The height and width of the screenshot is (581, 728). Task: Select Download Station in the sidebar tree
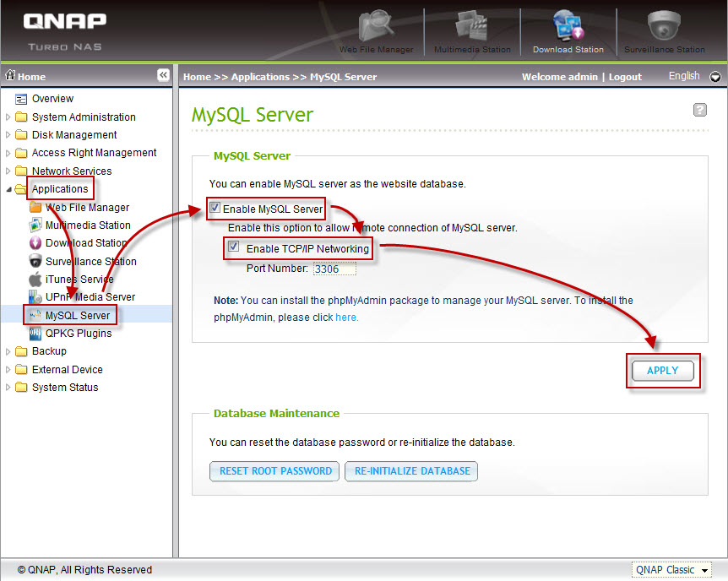click(86, 243)
